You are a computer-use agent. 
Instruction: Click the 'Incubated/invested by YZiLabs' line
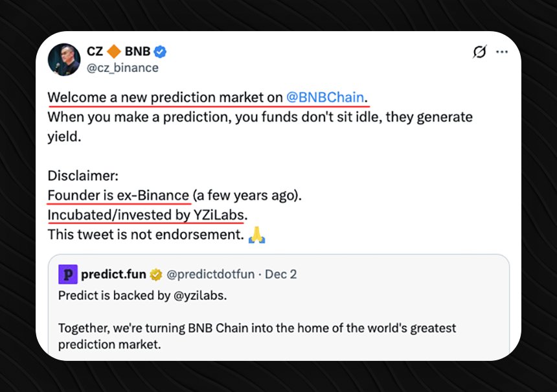pyautogui.click(x=148, y=214)
